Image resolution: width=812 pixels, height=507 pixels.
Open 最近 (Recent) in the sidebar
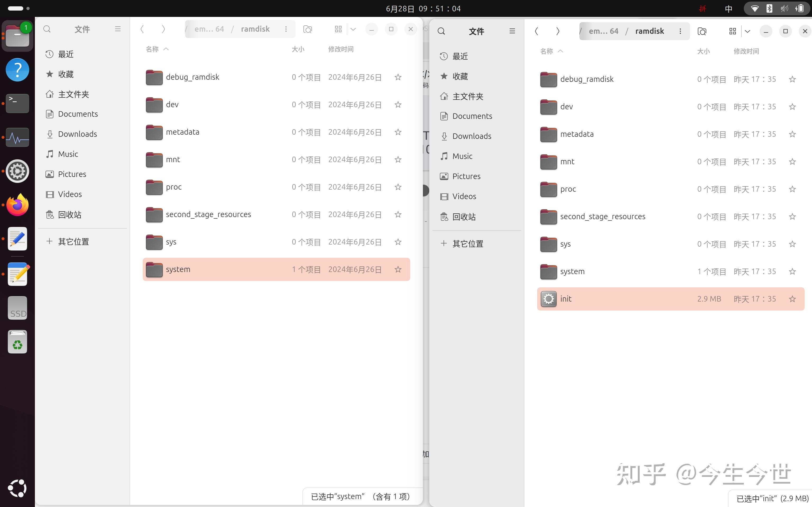pyautogui.click(x=66, y=54)
